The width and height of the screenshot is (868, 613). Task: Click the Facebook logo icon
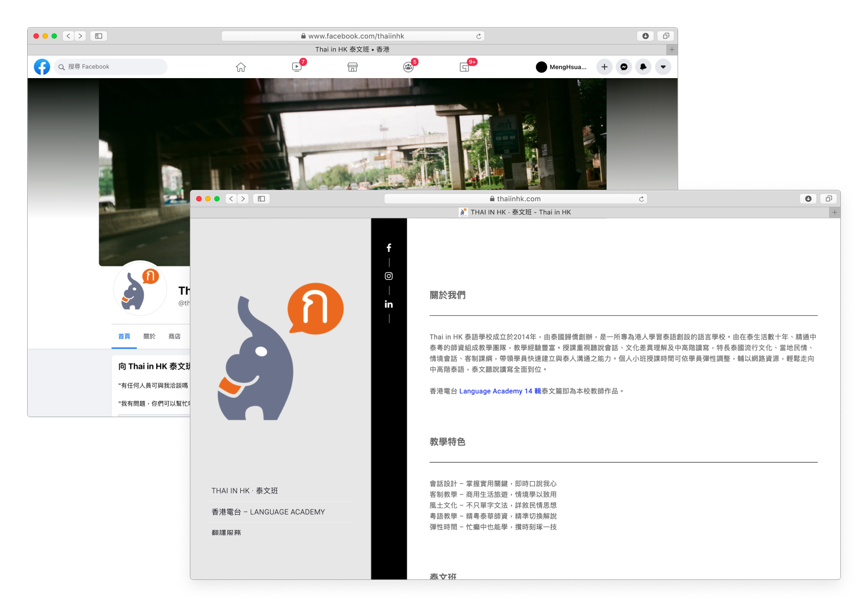click(x=42, y=67)
